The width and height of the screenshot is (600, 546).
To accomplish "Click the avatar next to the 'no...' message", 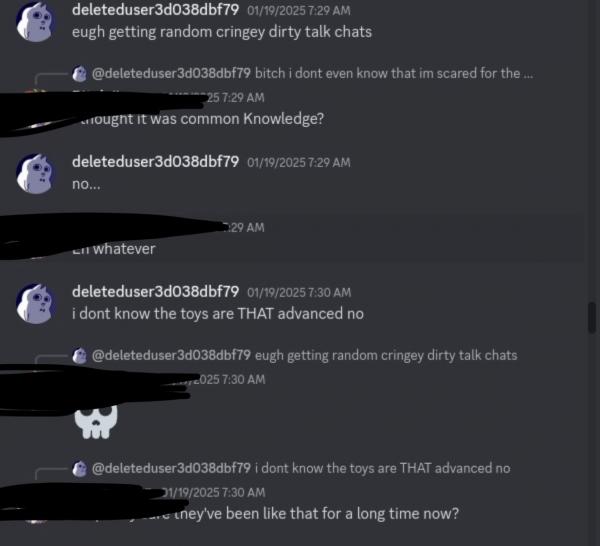I will (36, 173).
